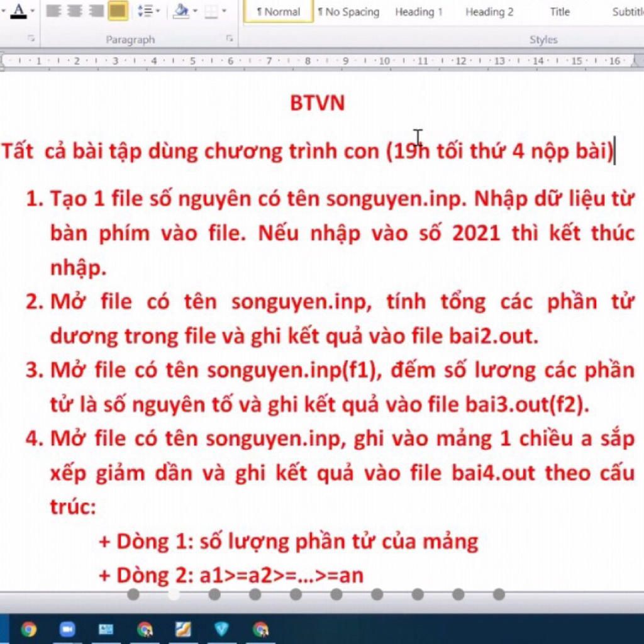Click the text 'songuyen.inp. Nhập dữ liệu từ' in item 1
The height and width of the screenshot is (644, 644).
point(480,199)
